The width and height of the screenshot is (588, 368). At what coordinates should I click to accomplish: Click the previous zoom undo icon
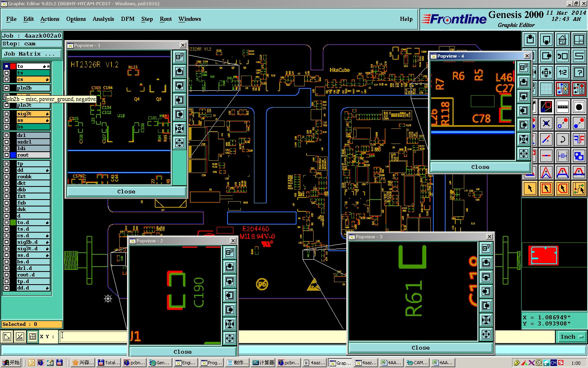563,56
